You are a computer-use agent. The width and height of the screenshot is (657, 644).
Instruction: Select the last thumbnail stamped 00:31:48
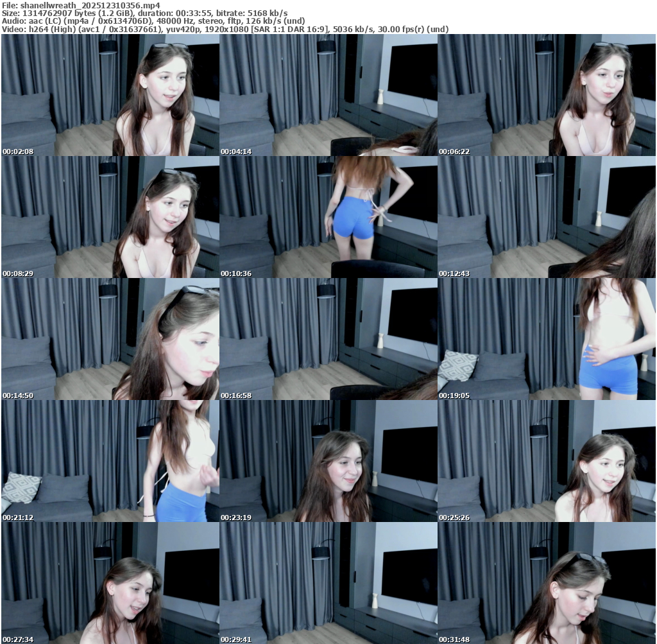(x=547, y=583)
